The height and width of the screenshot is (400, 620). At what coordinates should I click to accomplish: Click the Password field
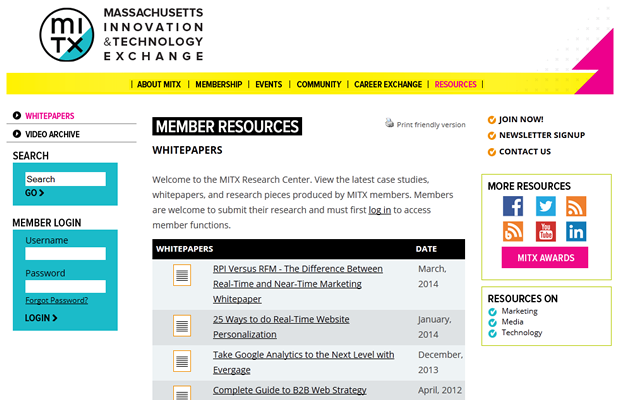pos(66,287)
